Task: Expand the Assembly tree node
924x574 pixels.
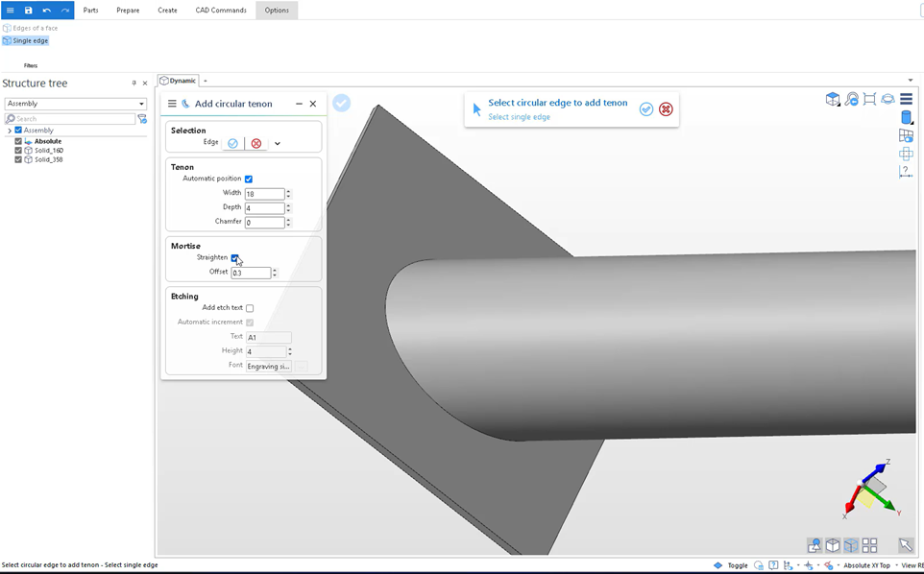Action: tap(10, 131)
